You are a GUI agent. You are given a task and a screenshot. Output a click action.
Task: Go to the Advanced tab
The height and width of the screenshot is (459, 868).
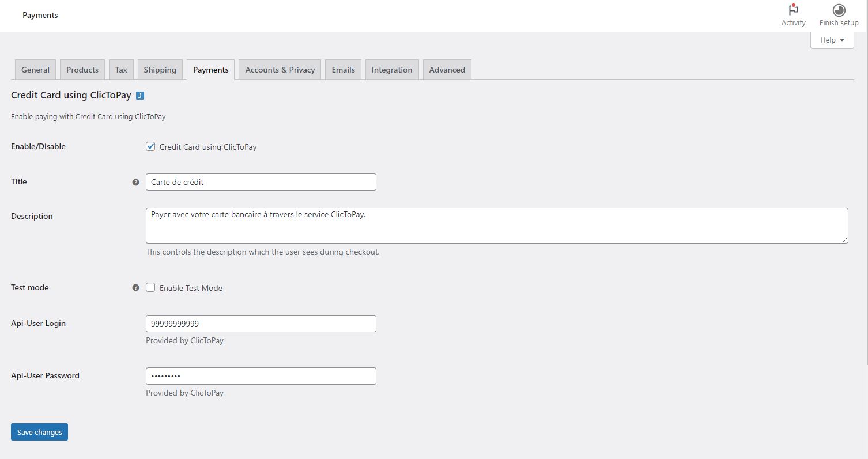click(447, 70)
